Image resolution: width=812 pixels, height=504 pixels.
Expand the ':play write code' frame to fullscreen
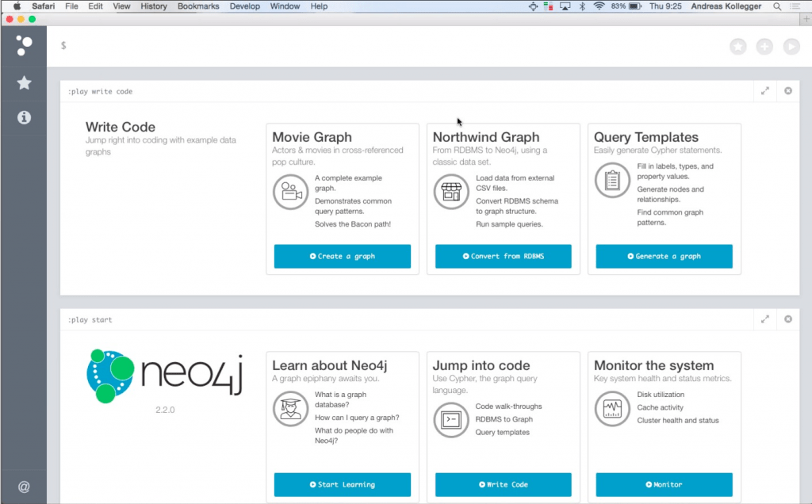click(x=765, y=91)
